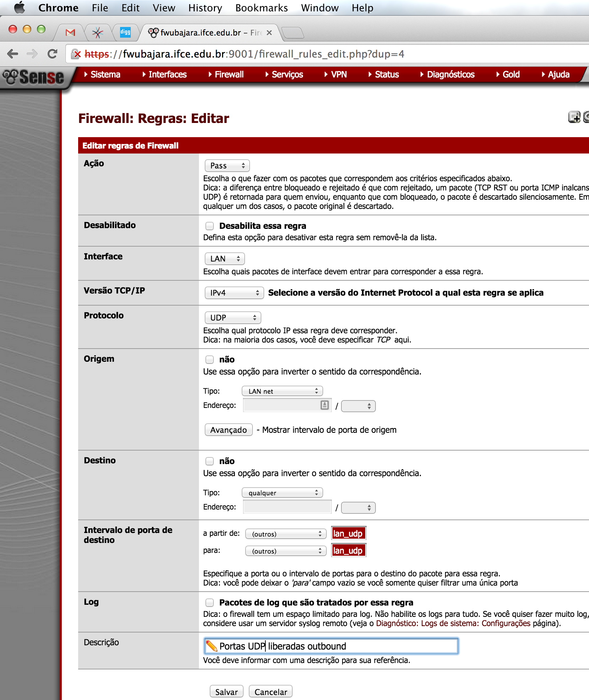Click the Avançado button
Screen dimensions: 589x700
[x=228, y=430]
